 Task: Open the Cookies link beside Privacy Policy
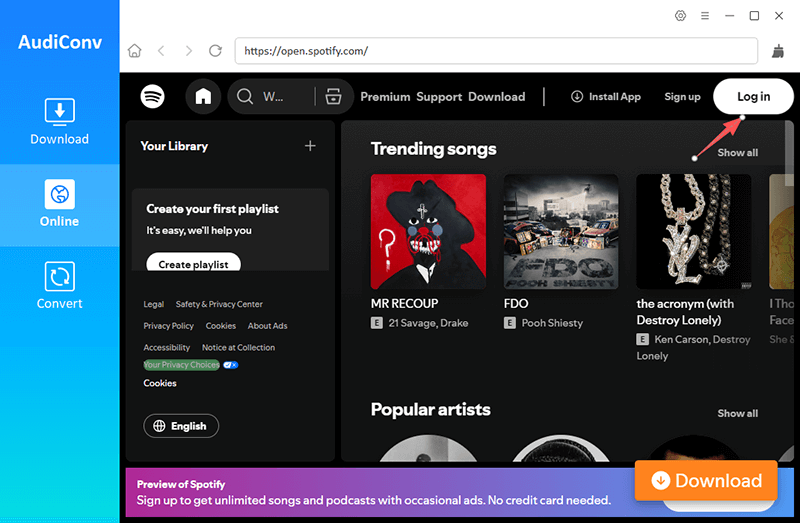220,326
